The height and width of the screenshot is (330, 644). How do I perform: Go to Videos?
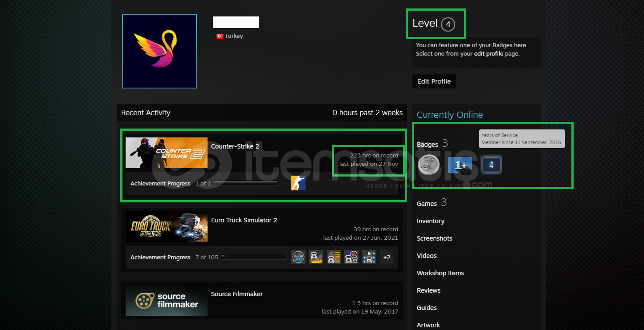(x=427, y=256)
